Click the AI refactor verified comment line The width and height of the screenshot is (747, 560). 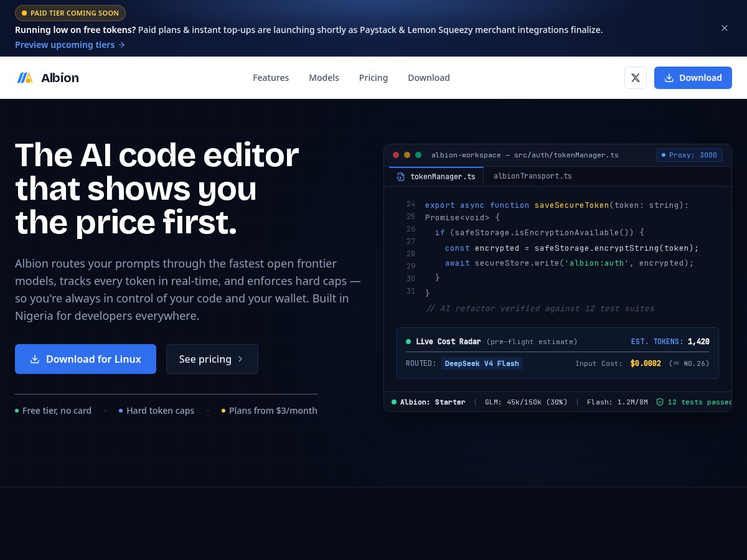(x=540, y=309)
